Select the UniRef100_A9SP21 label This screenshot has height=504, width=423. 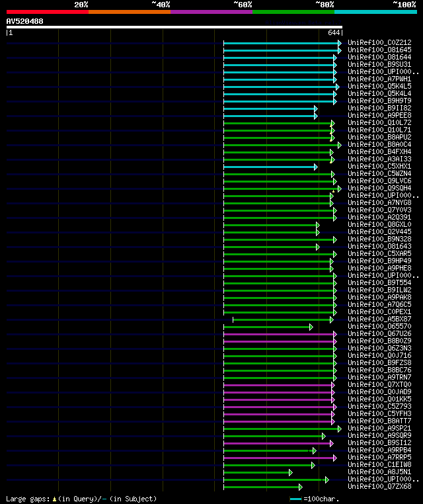click(x=379, y=428)
